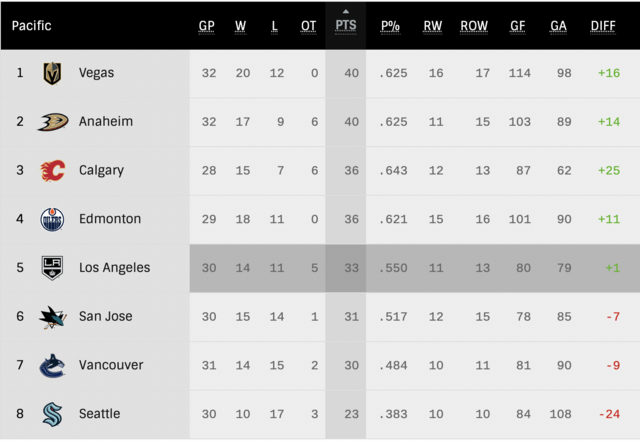Sort by the DIFF column header
The image size is (640, 442).
(x=603, y=26)
